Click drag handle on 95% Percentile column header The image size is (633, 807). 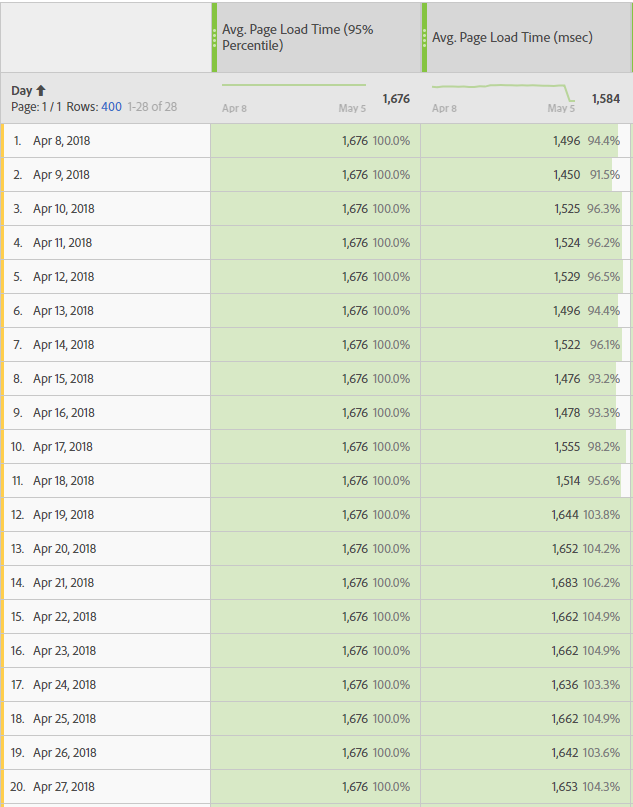(214, 37)
